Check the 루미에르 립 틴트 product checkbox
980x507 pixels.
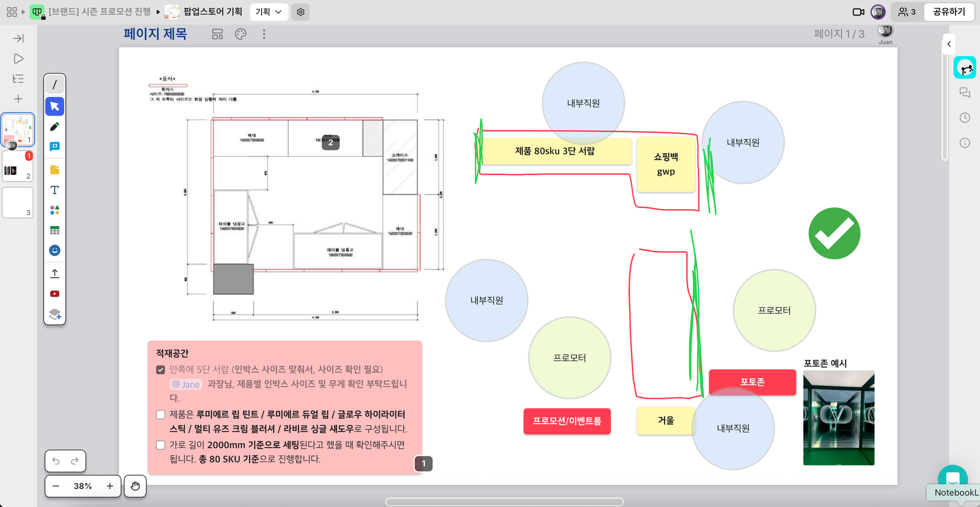click(x=160, y=415)
